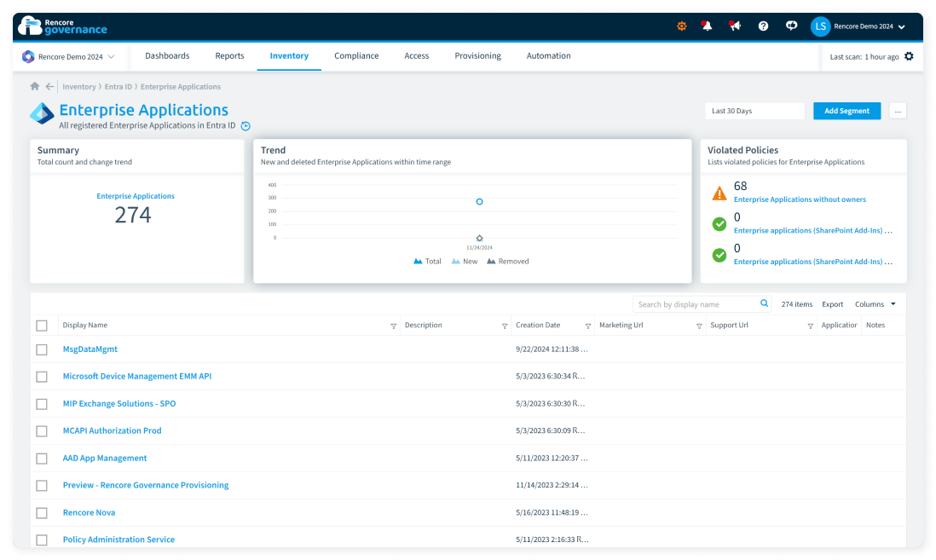Open the help question mark icon
Image resolution: width=936 pixels, height=560 pixels.
pyautogui.click(x=763, y=26)
